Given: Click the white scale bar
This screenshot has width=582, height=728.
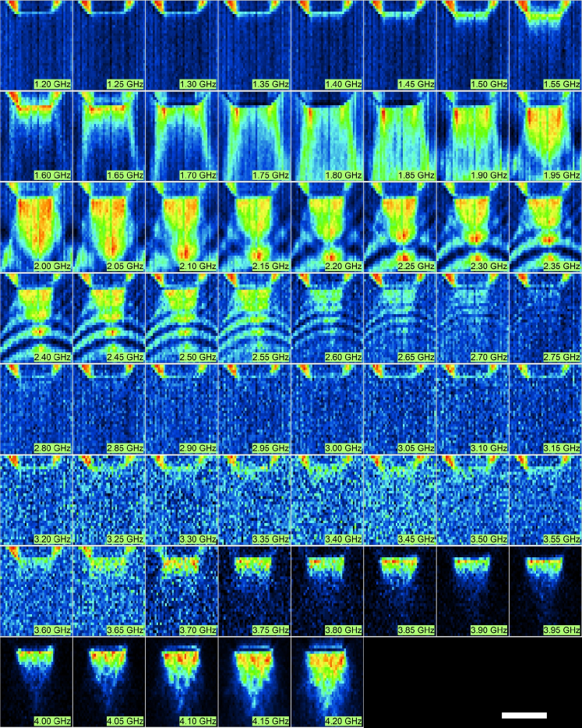Looking at the screenshot, I should (x=524, y=716).
